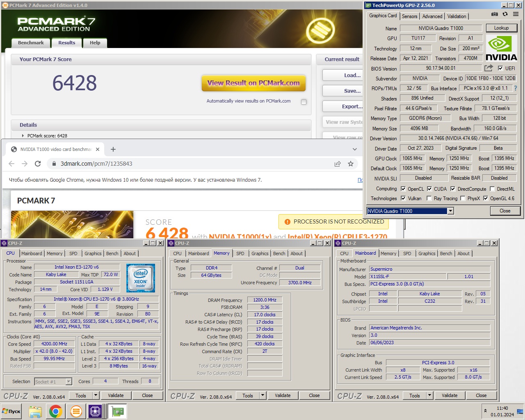The width and height of the screenshot is (525, 420).
Task: Close the NVIDIA T1000 Chrome tab
Action: pos(98,149)
